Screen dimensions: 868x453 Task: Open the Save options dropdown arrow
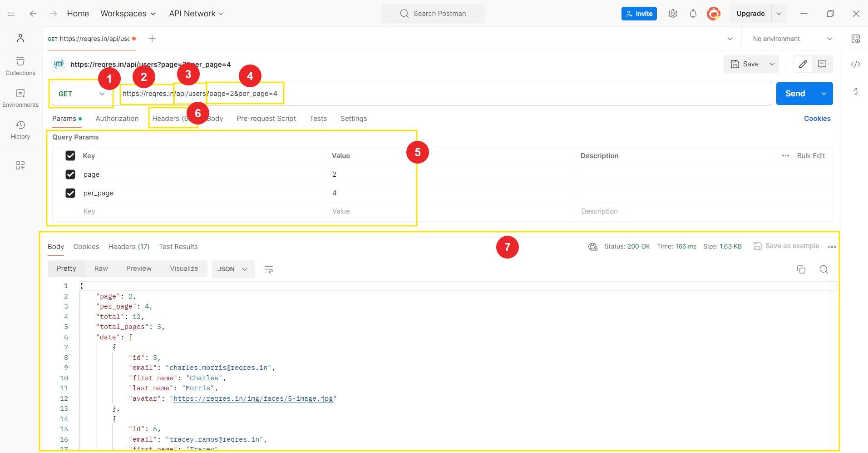coord(772,64)
